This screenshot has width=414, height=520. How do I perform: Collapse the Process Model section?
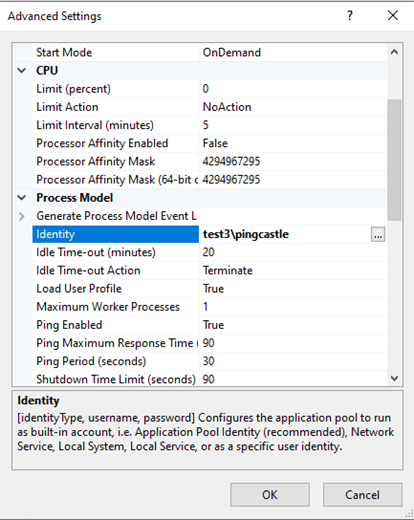22,198
